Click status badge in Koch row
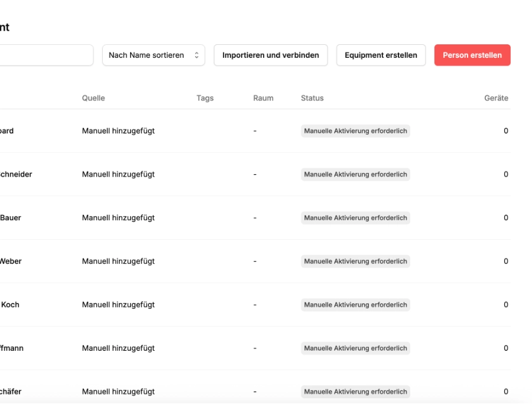The height and width of the screenshot is (411, 532). [355, 305]
